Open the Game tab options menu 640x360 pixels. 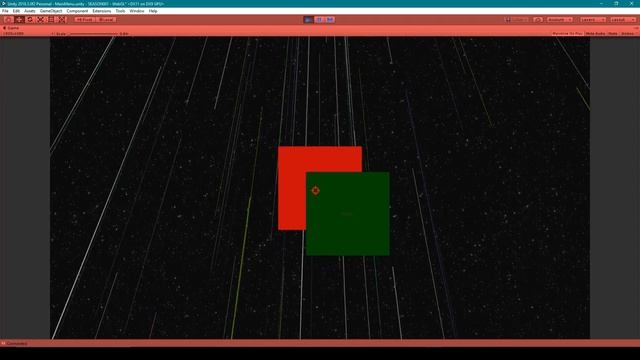pos(636,28)
